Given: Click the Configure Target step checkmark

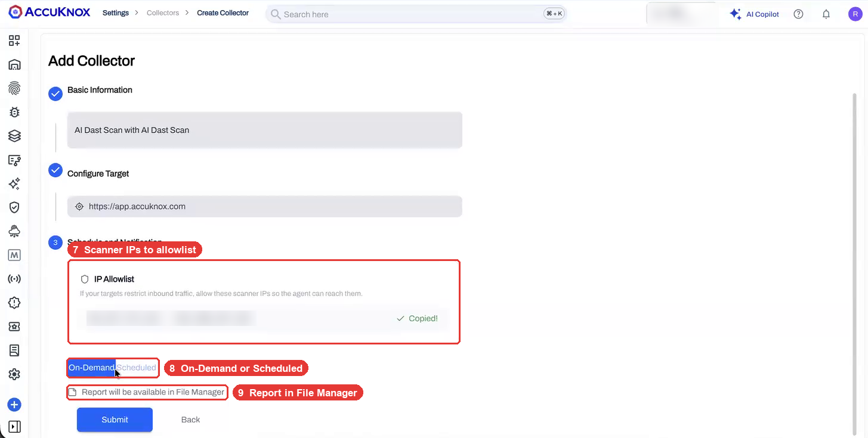Looking at the screenshot, I should point(55,170).
